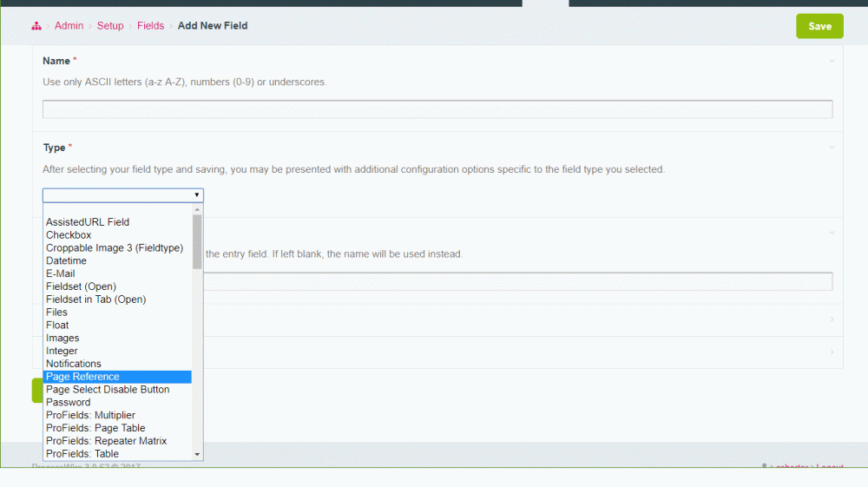This screenshot has width=868, height=487.
Task: Collapse the Name section using its chevron
Action: (x=832, y=61)
